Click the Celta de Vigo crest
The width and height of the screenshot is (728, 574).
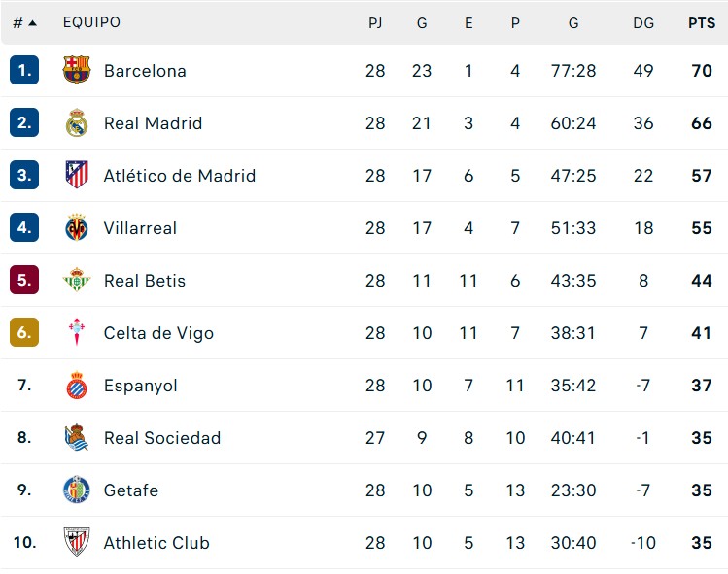click(x=76, y=333)
